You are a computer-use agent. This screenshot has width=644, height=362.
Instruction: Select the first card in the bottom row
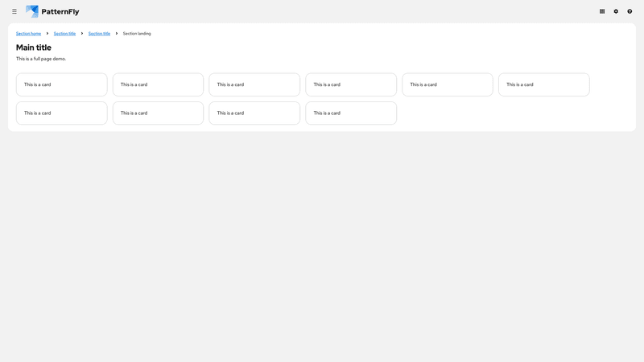[x=61, y=113]
